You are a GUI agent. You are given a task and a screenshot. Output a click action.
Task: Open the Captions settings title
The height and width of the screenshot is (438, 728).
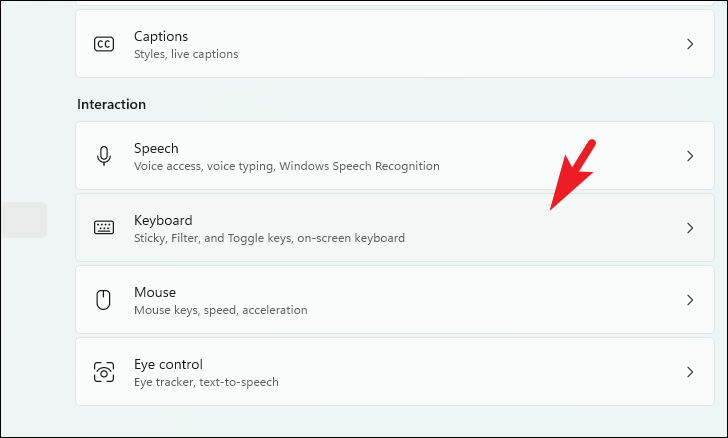coord(161,36)
